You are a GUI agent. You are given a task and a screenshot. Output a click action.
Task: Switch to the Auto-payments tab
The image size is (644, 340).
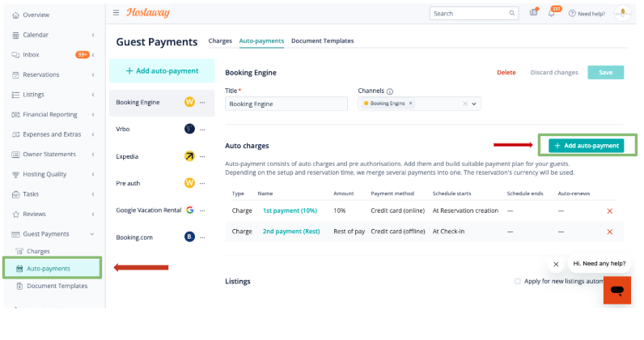coord(261,40)
